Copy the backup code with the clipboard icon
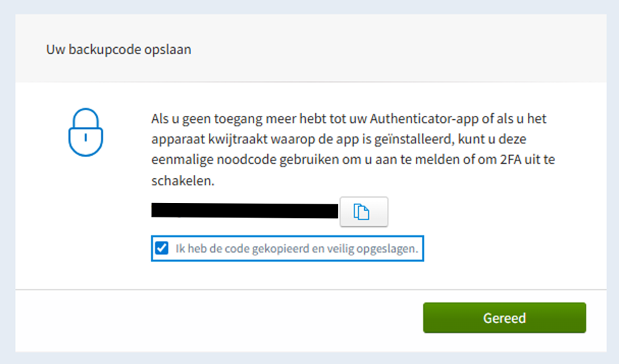 (x=364, y=211)
